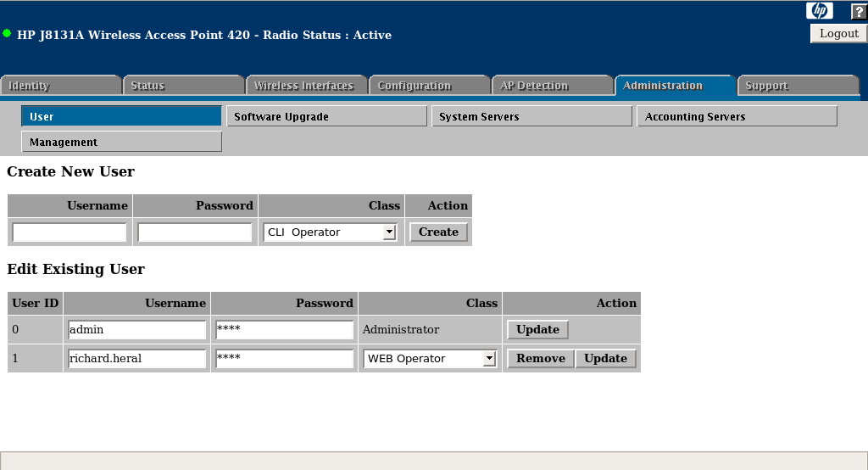This screenshot has width=868, height=470.
Task: Select the Configuration tab
Action: [x=428, y=86]
